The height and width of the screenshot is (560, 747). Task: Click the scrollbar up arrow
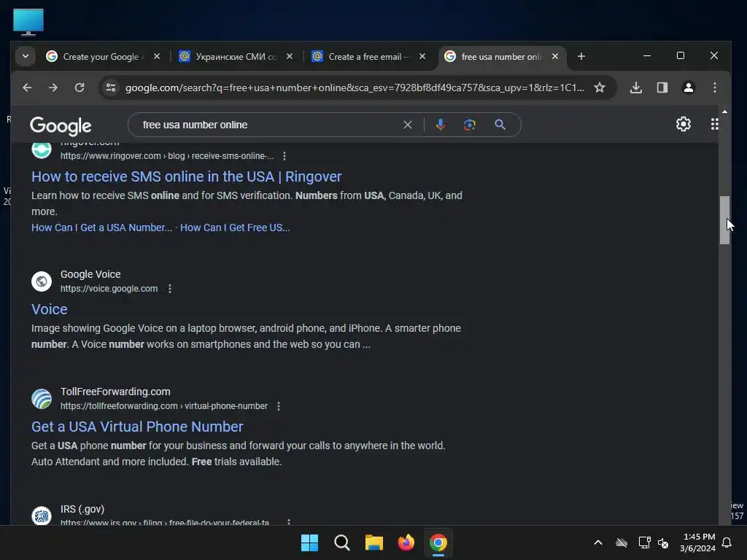pos(724,112)
